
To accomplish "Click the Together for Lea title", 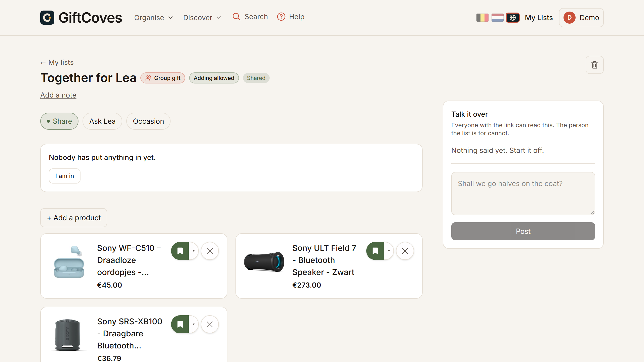I will 88,78.
